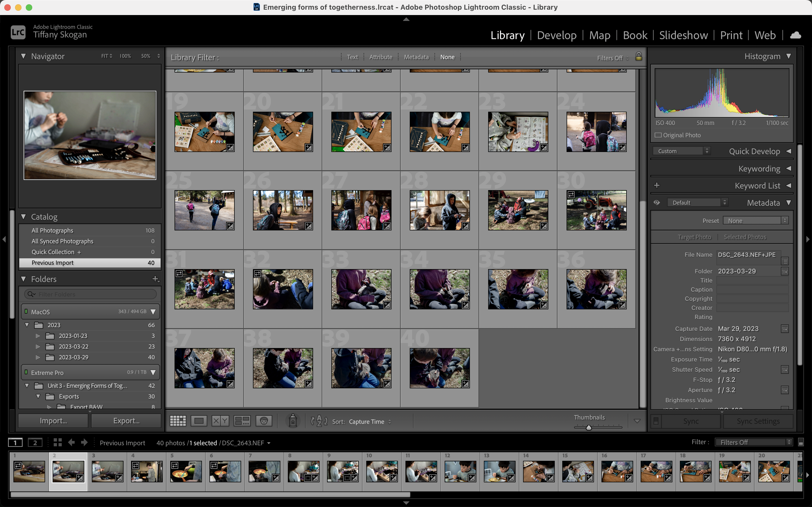Click the Import... button
The height and width of the screenshot is (507, 812).
(53, 421)
